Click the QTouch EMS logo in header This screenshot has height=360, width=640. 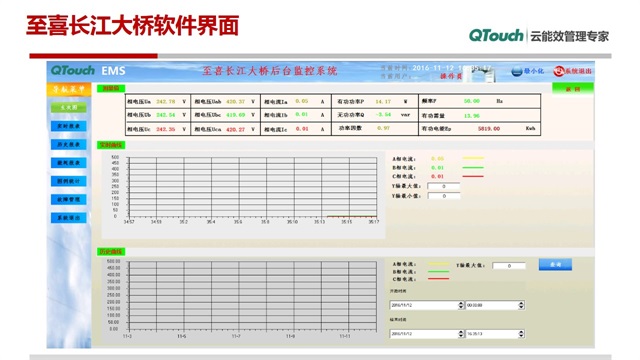click(x=88, y=71)
